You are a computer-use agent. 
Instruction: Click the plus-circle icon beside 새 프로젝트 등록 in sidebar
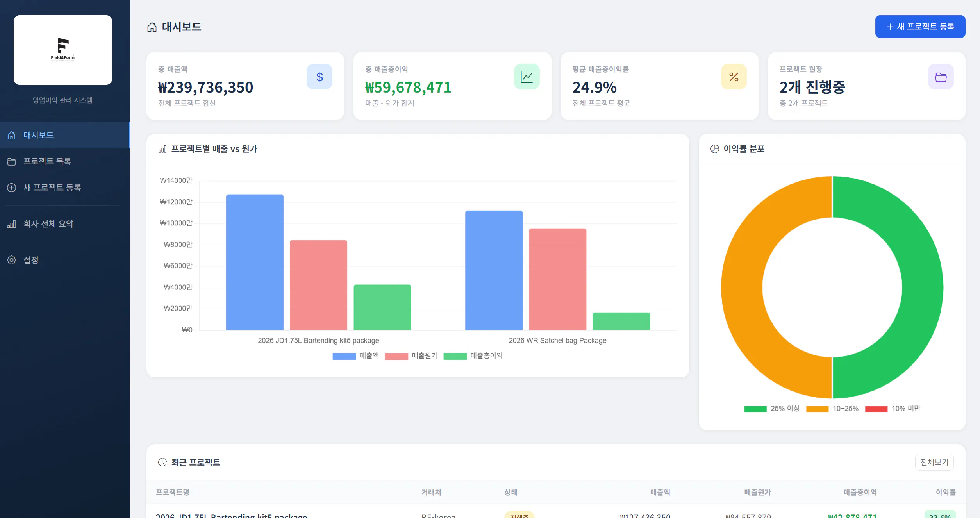[12, 188]
